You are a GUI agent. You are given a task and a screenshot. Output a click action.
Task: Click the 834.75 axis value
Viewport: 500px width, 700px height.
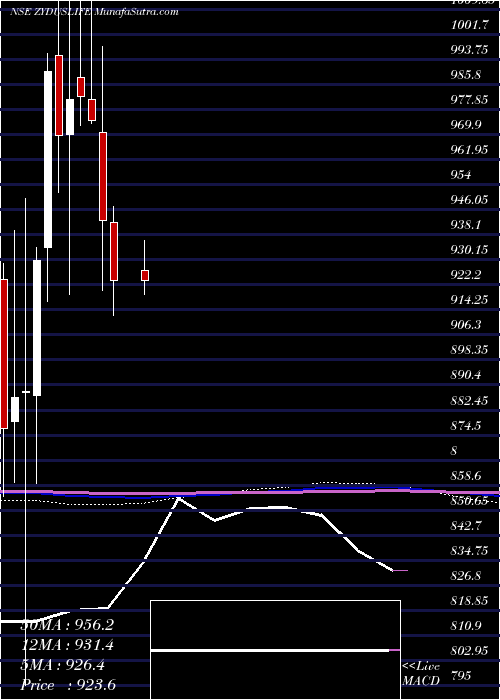[469, 551]
